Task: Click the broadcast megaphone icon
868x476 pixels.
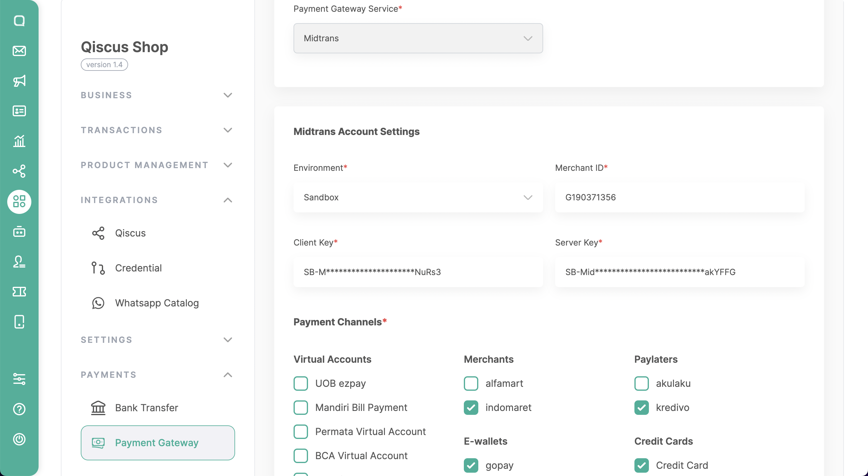Action: coord(19,81)
